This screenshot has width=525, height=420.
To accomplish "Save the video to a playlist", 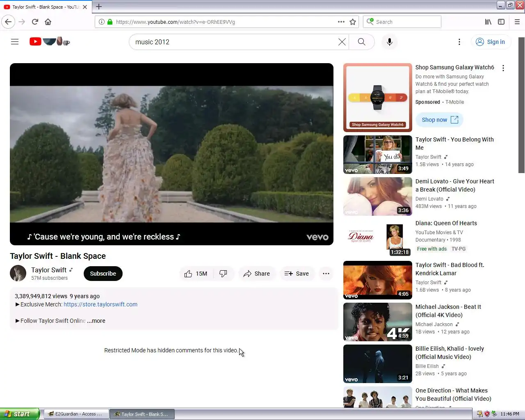I will tap(297, 274).
